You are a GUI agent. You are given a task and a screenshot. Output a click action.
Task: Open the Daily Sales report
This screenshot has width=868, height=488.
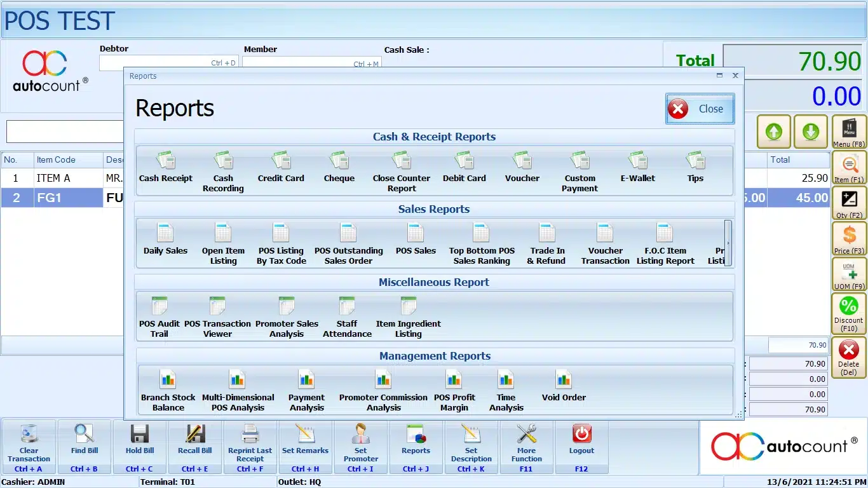coord(165,240)
